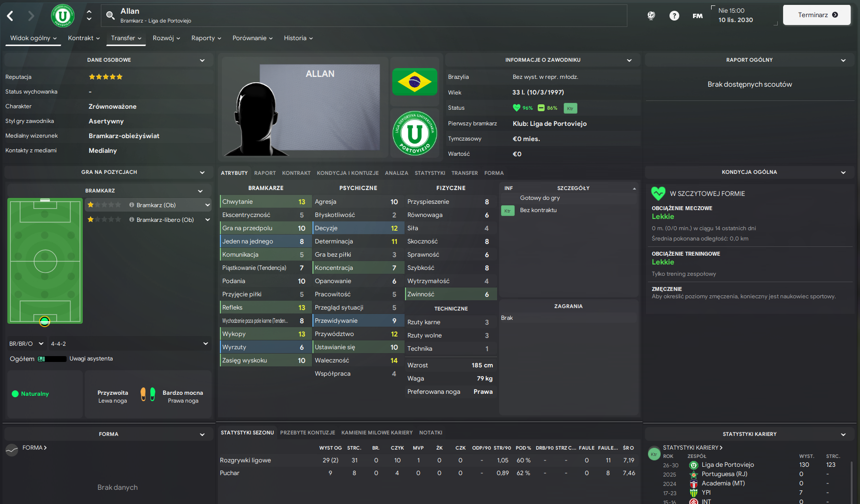The height and width of the screenshot is (504, 860).
Task: Open the Transfer menu
Action: point(126,38)
